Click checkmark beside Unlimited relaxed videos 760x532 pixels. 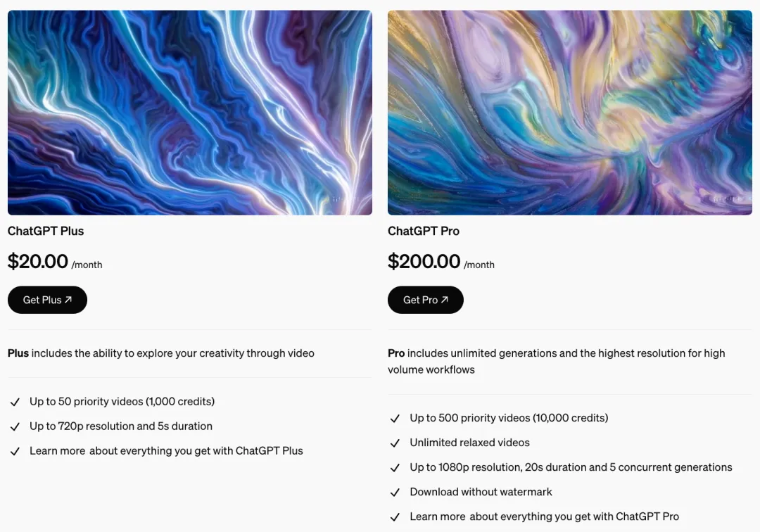coord(395,443)
